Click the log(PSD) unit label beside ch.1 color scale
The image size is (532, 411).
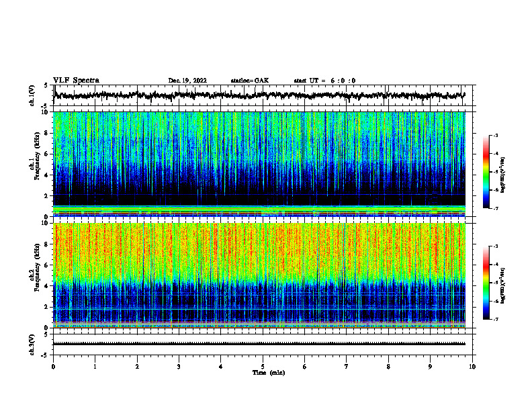tap(503, 175)
